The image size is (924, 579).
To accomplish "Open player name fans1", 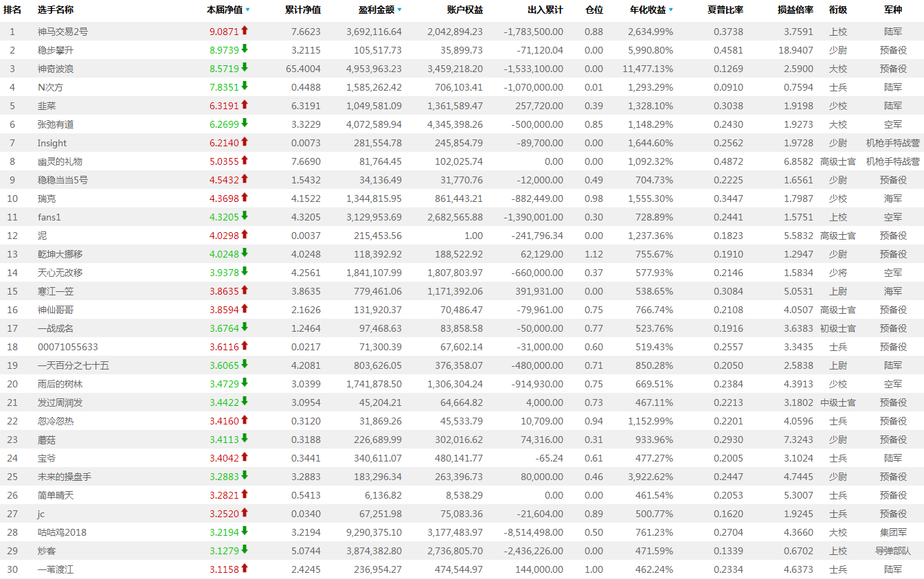I will coord(49,217).
